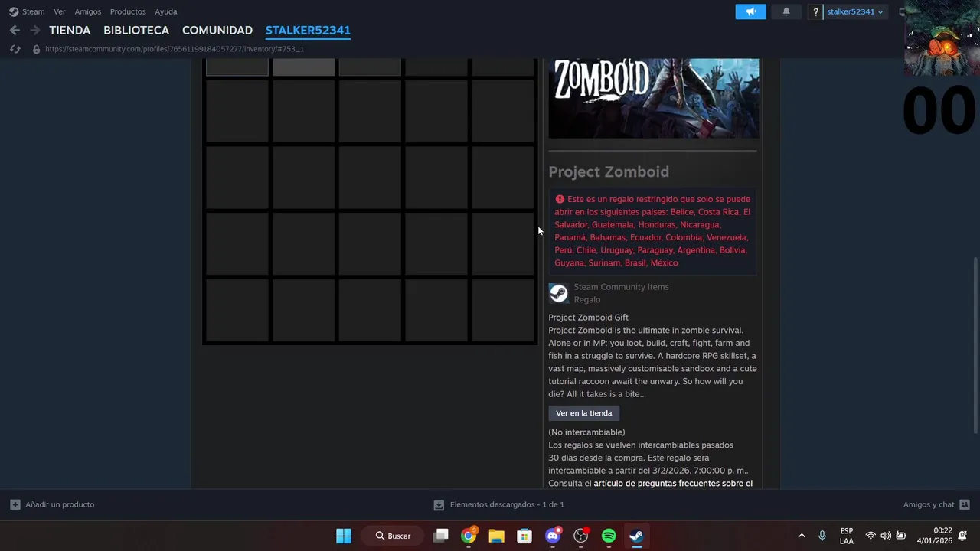
Task: Click the friends chat icon
Action: [x=965, y=504]
